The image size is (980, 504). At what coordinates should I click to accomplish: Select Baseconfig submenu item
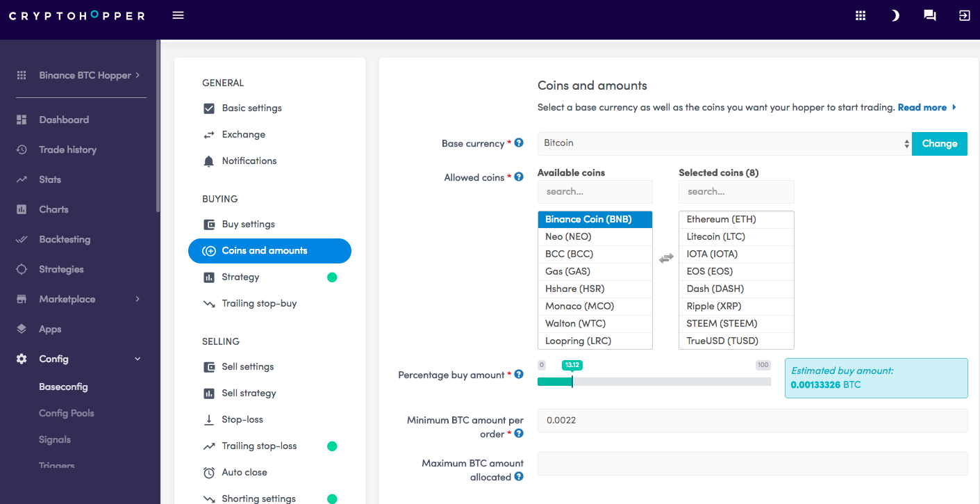[63, 387]
